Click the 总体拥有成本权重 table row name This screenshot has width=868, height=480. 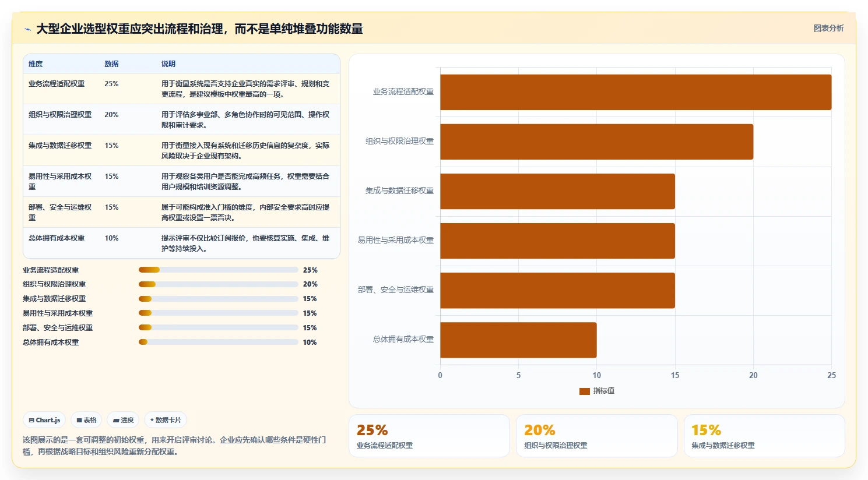point(57,238)
